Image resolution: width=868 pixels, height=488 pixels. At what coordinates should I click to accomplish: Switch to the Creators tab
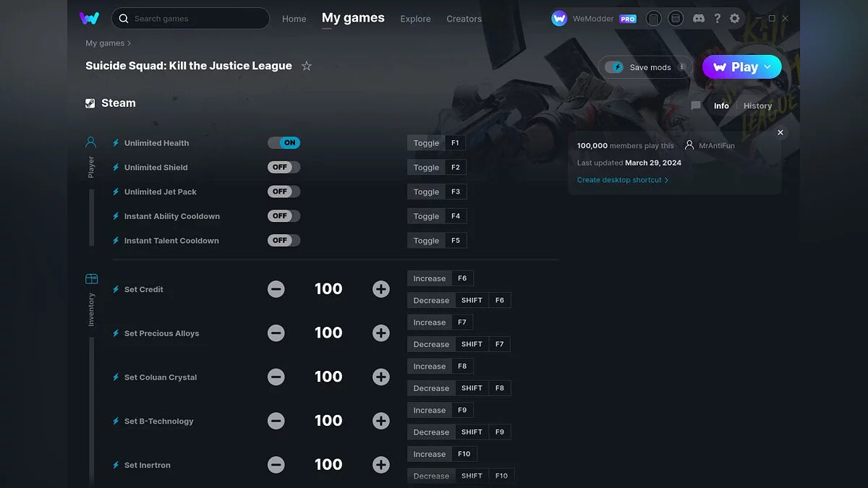(464, 19)
